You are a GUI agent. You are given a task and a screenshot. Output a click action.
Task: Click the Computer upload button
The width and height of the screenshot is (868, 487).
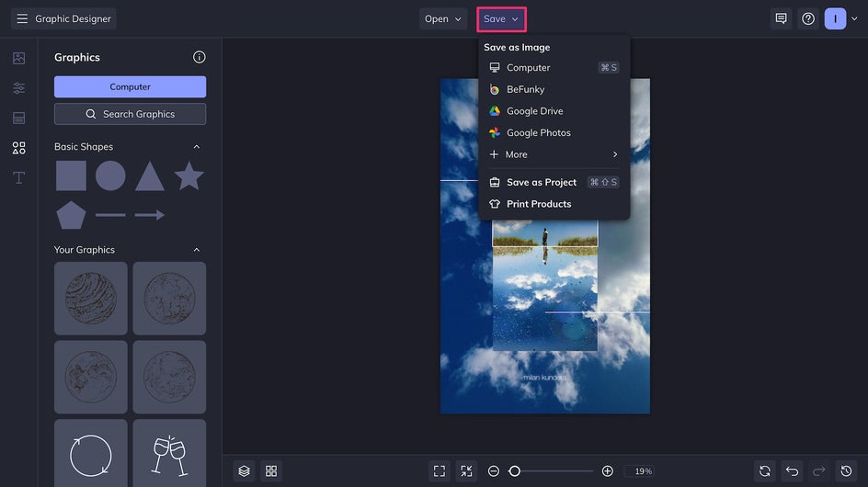pyautogui.click(x=130, y=87)
